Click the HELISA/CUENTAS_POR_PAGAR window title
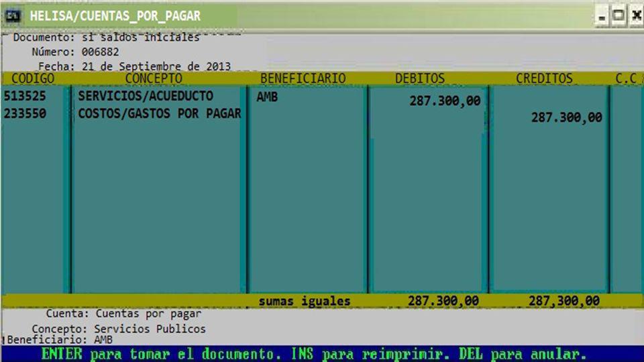Image resolution: width=644 pixels, height=362 pixels. [115, 16]
